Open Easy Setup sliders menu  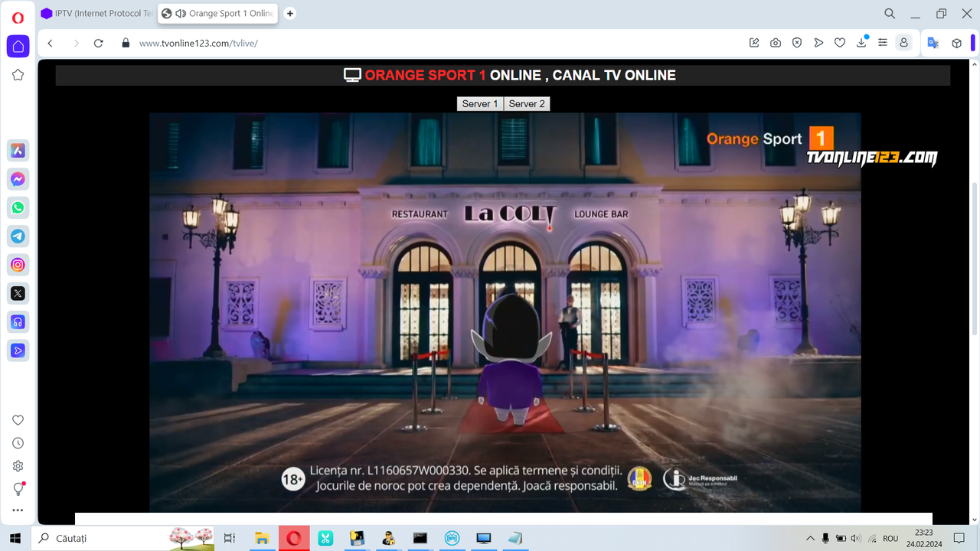(883, 43)
